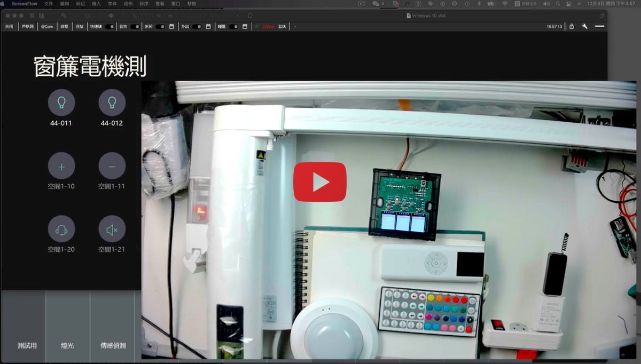Viewport: 641px width, 364px height.
Task: Click the @Com toolbar button
Action: (47, 26)
